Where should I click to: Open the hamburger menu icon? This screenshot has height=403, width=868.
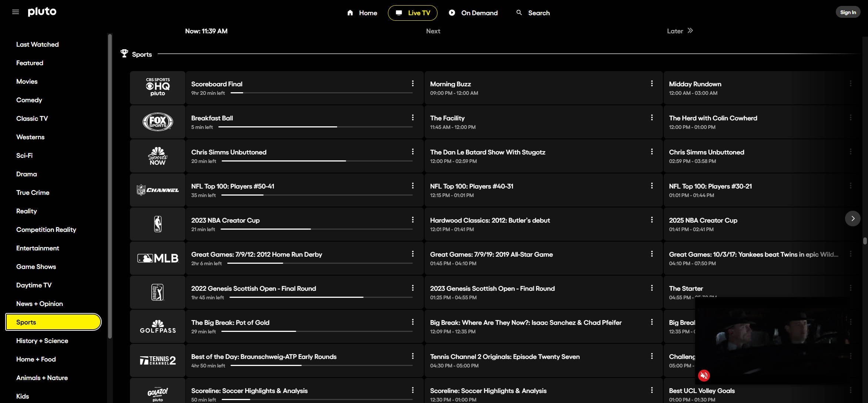point(16,12)
